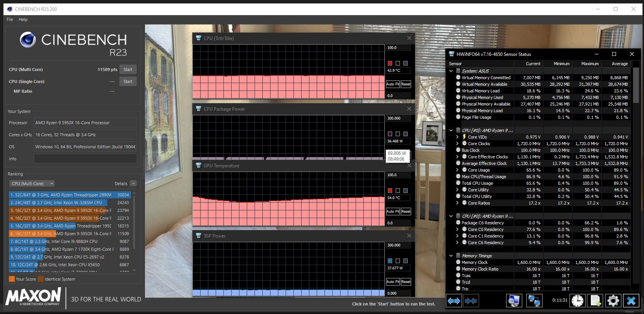
Task: Click the HWiNFO clock reset icon
Action: (x=578, y=300)
